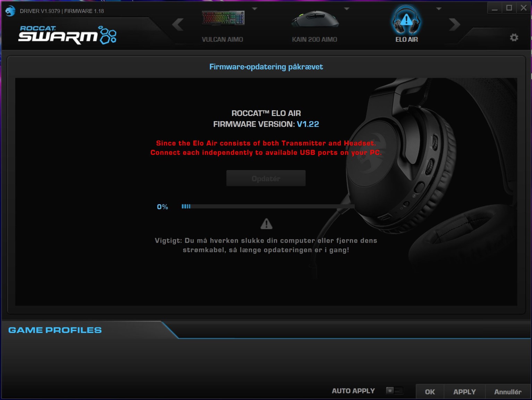Click the red 'Since the Elo Air consists' message

(266, 148)
